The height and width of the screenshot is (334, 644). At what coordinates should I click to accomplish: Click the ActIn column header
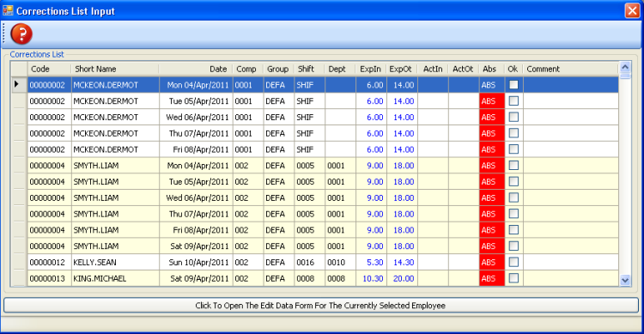click(433, 69)
